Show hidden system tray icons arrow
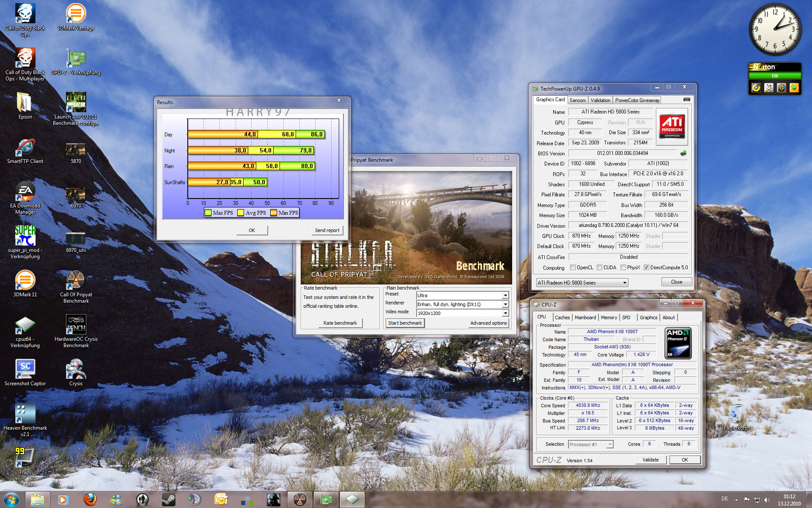 coord(737,500)
